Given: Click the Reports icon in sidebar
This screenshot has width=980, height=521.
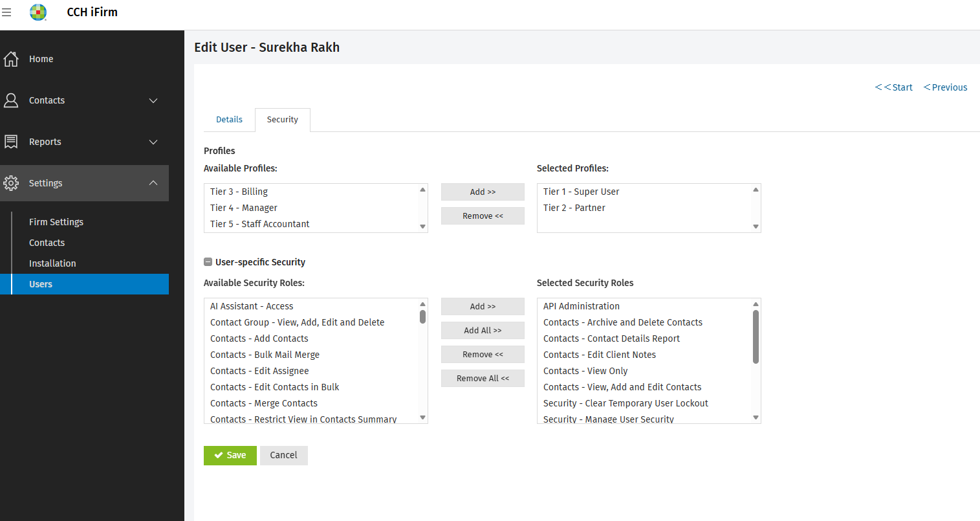Looking at the screenshot, I should pyautogui.click(x=11, y=142).
